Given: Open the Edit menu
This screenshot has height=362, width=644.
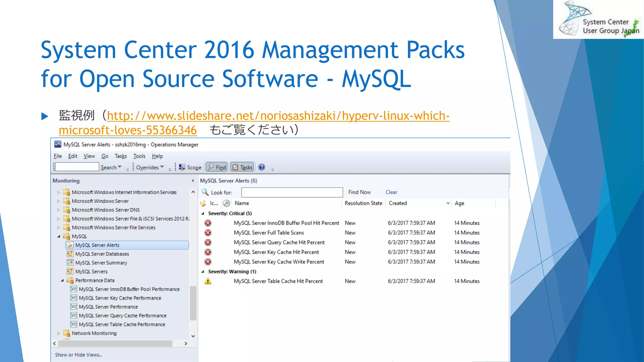Looking at the screenshot, I should pos(73,156).
